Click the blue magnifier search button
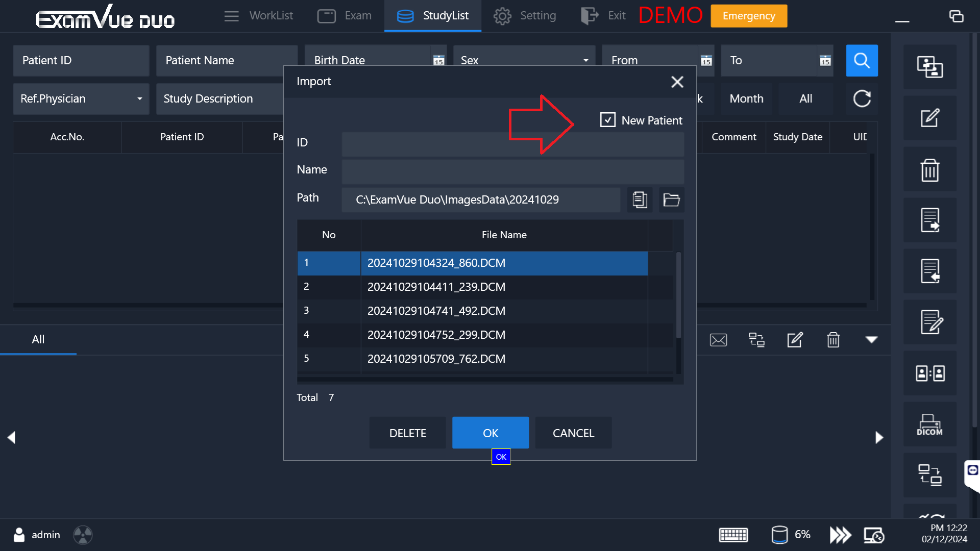 pyautogui.click(x=862, y=61)
